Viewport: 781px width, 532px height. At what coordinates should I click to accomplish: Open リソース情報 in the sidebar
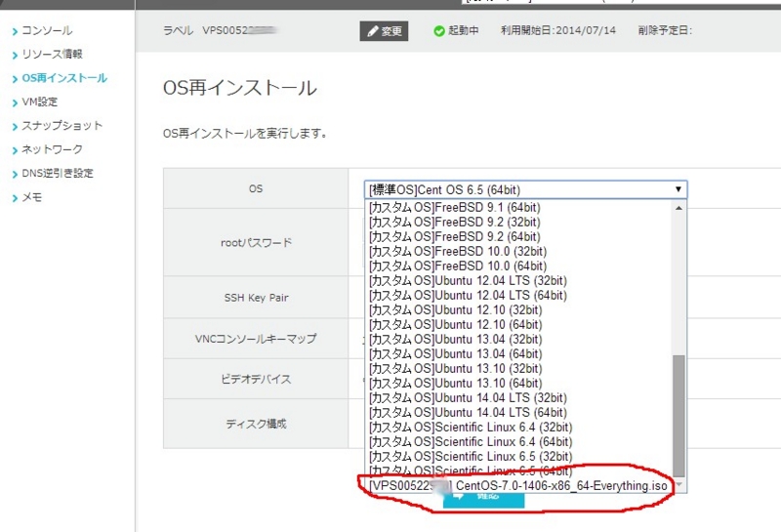click(x=52, y=55)
